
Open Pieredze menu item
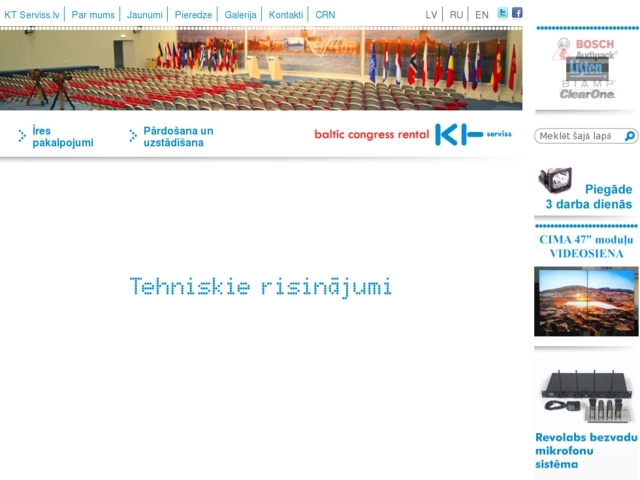point(193,15)
